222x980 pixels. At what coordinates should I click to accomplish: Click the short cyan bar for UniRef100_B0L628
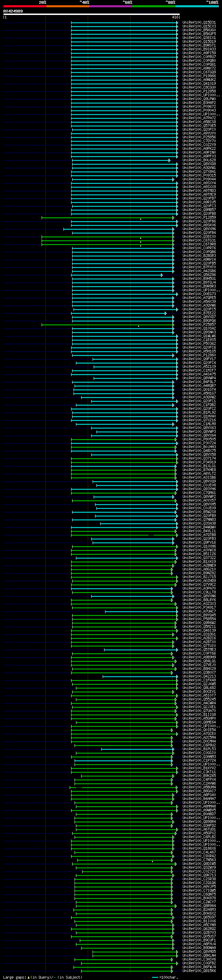pos(121,160)
